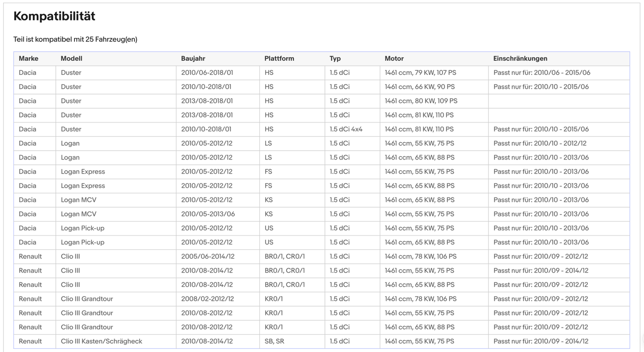The image size is (644, 352).
Task: Click the Modell column header
Action: pyautogui.click(x=71, y=58)
